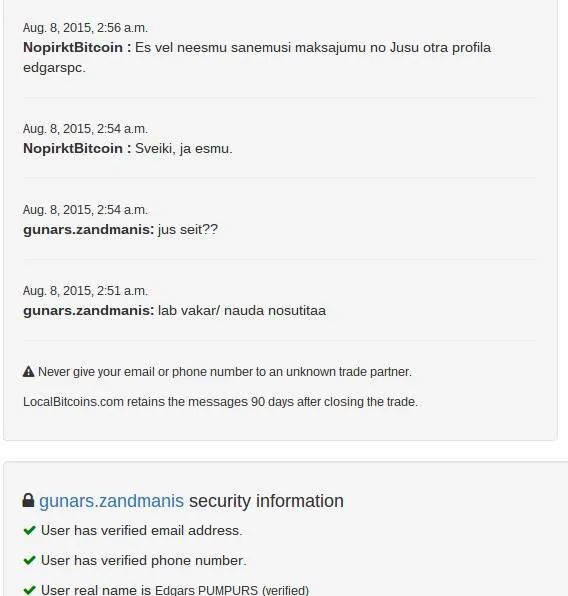
Task: Click the warning triangle icon
Action: [x=29, y=372]
